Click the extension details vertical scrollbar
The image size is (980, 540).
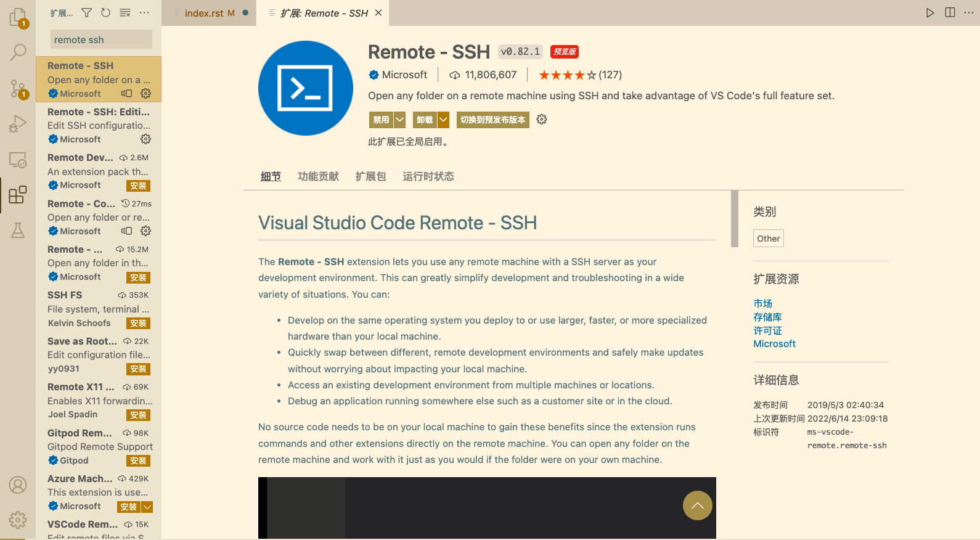click(x=735, y=219)
